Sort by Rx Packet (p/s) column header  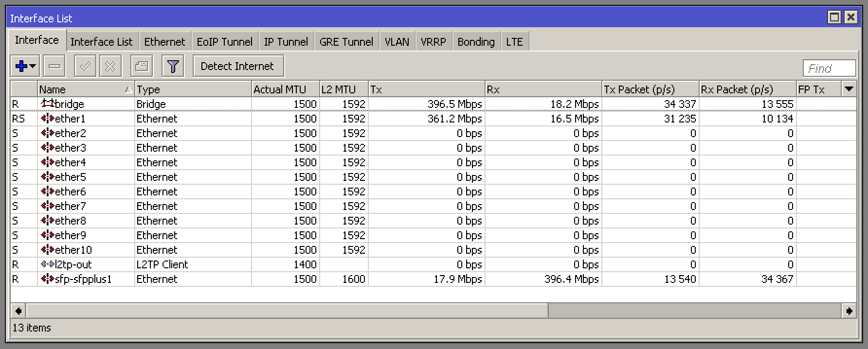(747, 89)
